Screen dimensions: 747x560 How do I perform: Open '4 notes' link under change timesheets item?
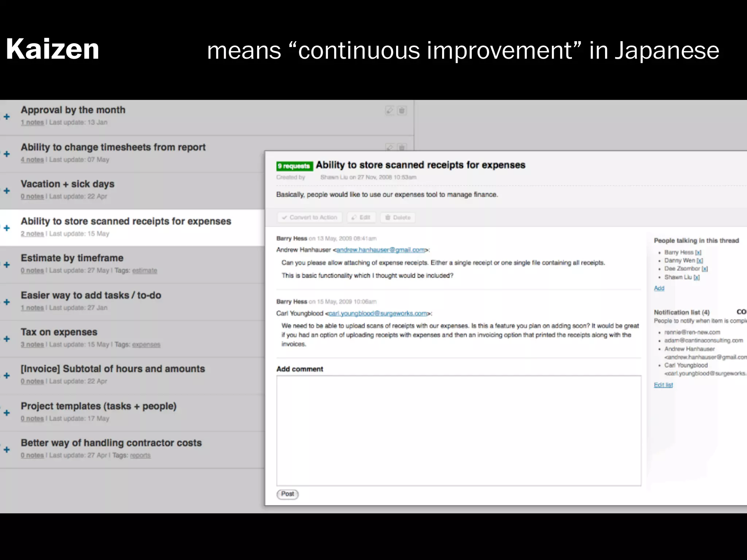click(x=32, y=160)
